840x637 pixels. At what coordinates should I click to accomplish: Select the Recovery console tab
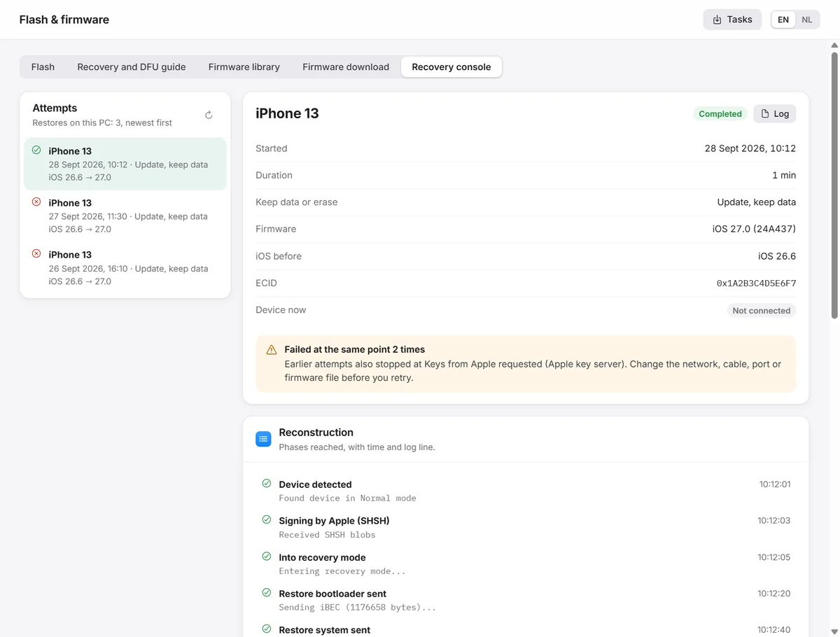(x=451, y=67)
